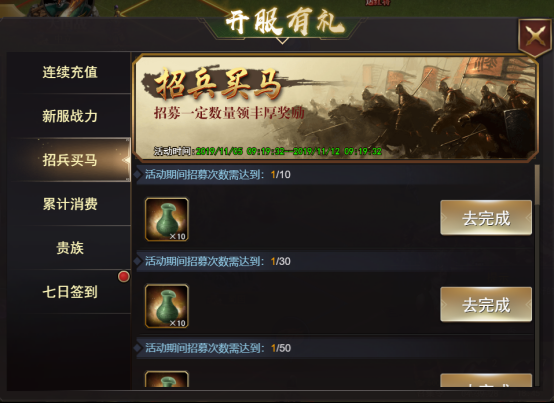Click partially visible 去完成 button for 1/50 goal
Image resolution: width=554 pixels, height=403 pixels.
tap(486, 380)
